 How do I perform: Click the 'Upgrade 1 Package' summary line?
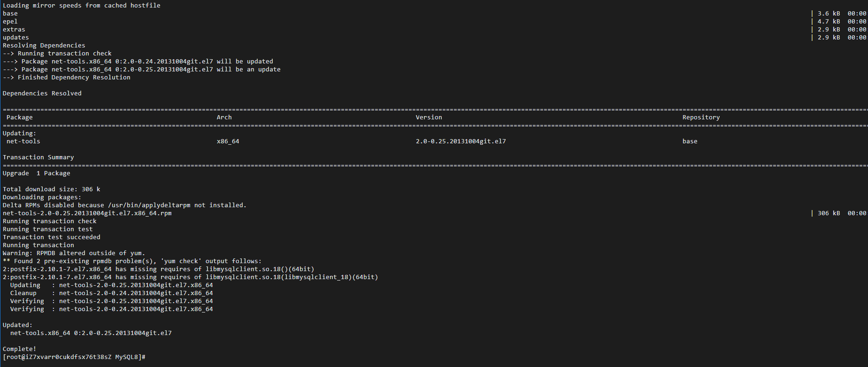[x=37, y=173]
